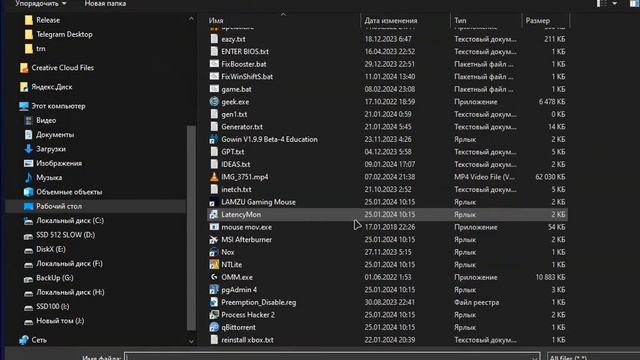Image resolution: width=640 pixels, height=360 pixels.
Task: Select geek.exe application icon
Action: [214, 102]
